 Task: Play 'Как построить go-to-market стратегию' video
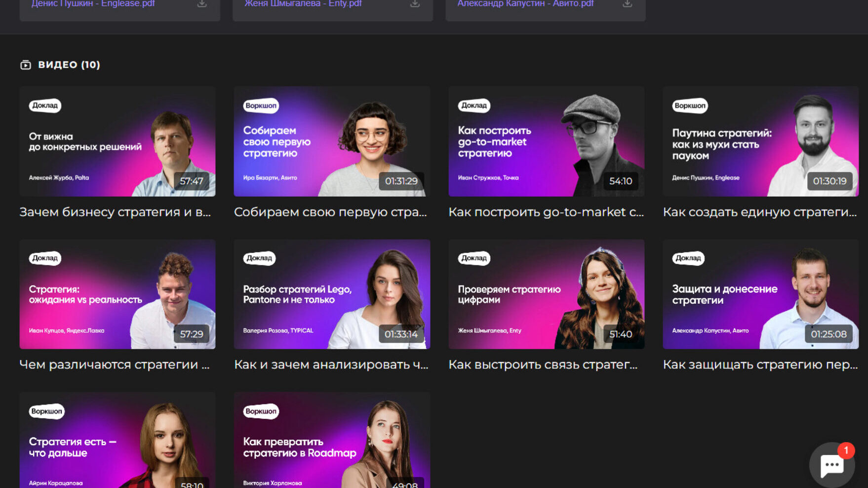tap(546, 141)
